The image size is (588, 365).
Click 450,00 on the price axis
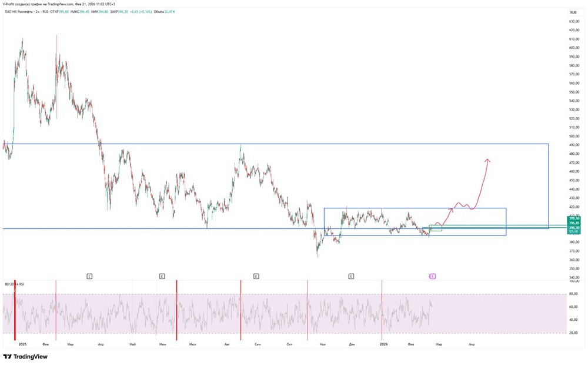pos(574,181)
